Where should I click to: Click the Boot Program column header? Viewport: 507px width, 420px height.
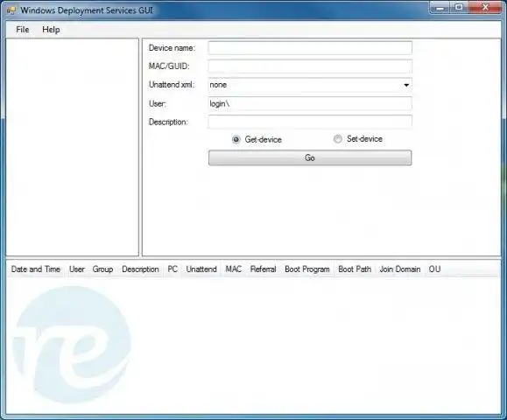click(x=307, y=269)
